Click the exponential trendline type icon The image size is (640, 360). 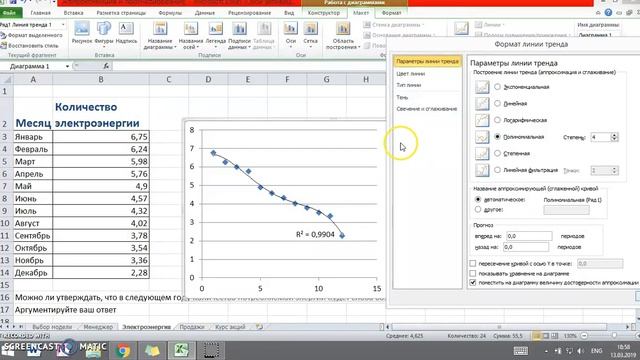coord(482,87)
